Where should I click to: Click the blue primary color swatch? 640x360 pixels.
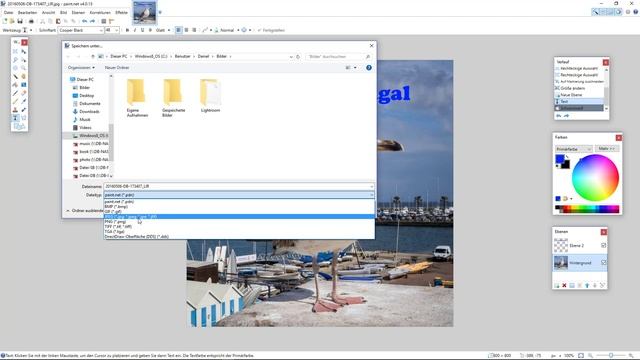pos(560,159)
